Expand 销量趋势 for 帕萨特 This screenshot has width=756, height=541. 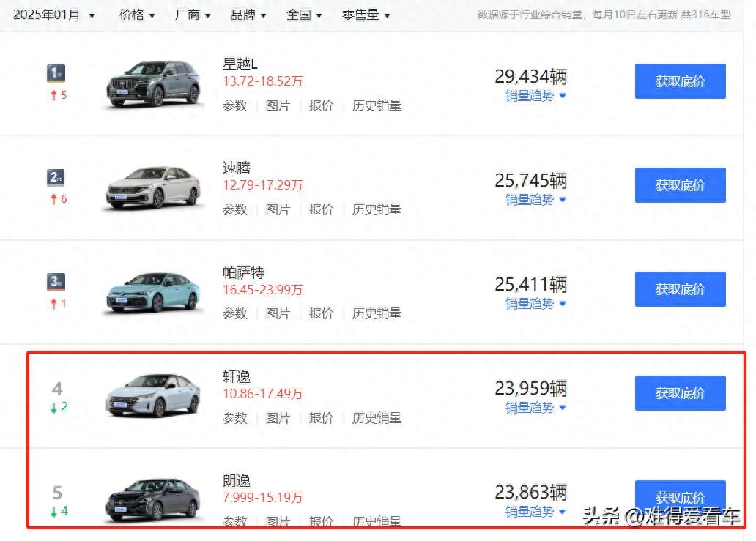point(535,304)
